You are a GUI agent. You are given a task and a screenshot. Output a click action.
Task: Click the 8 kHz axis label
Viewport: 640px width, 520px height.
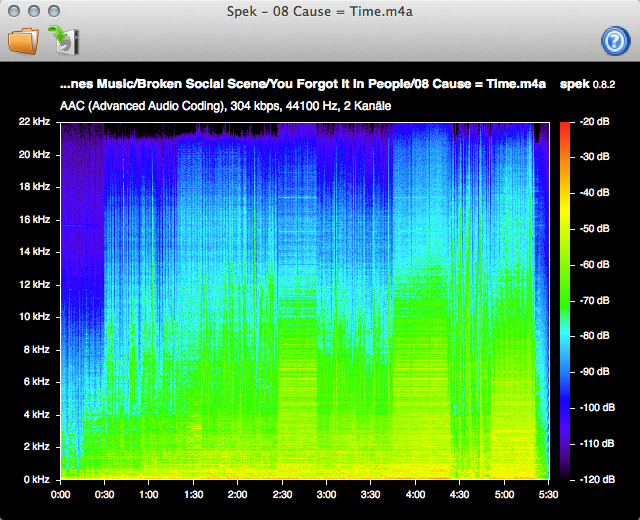point(37,349)
